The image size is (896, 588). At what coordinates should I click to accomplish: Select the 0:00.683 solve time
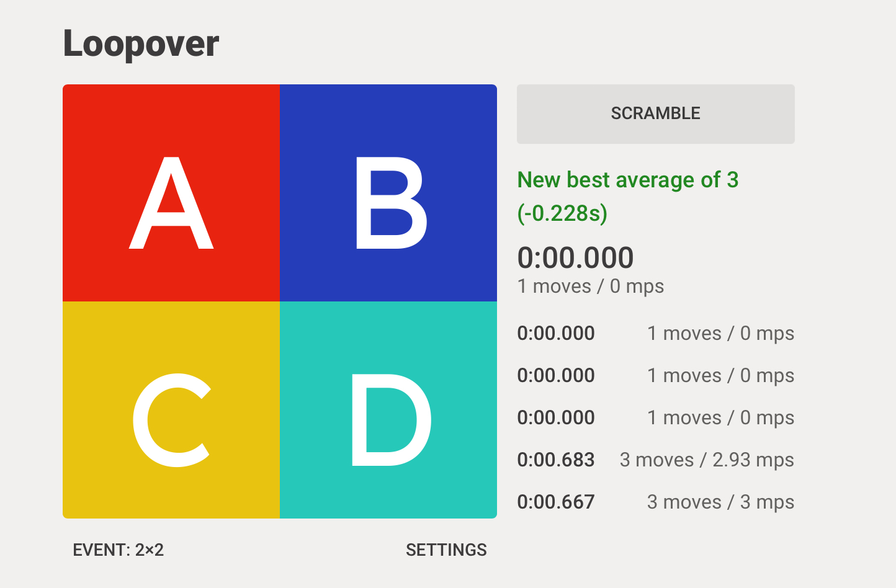click(x=556, y=460)
